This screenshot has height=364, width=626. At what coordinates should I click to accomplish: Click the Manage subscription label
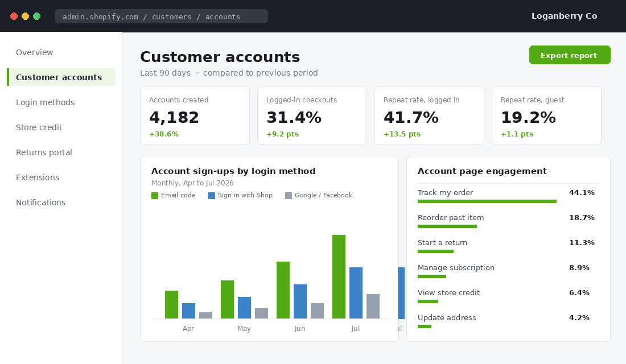(x=456, y=267)
